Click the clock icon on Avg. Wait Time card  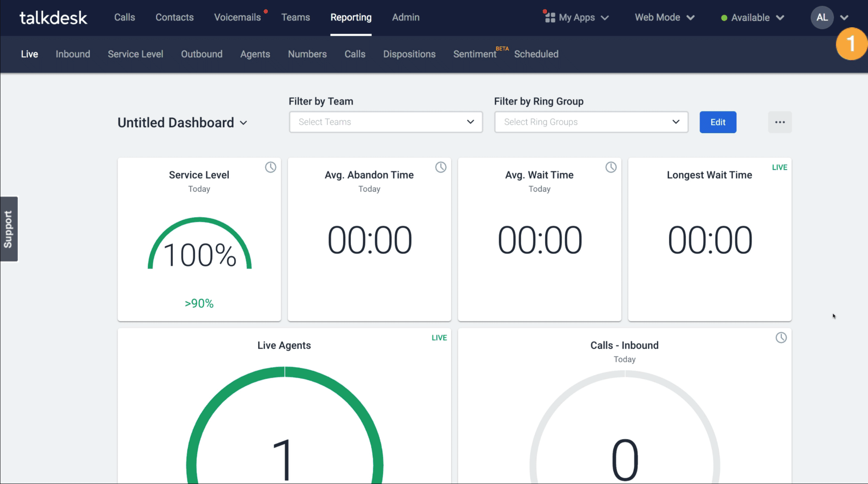(x=611, y=167)
